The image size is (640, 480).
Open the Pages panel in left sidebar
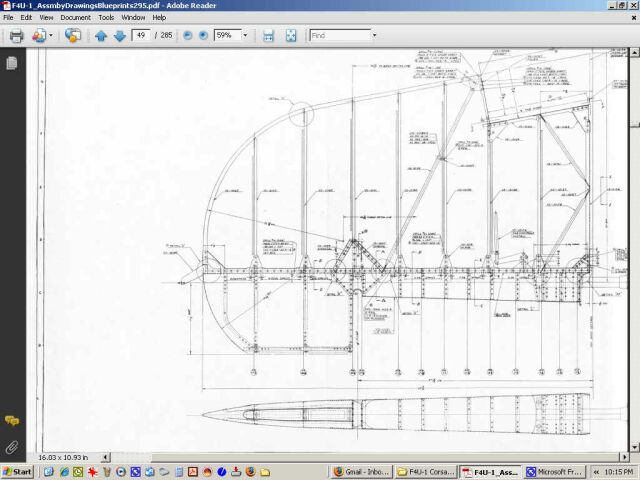[12, 62]
